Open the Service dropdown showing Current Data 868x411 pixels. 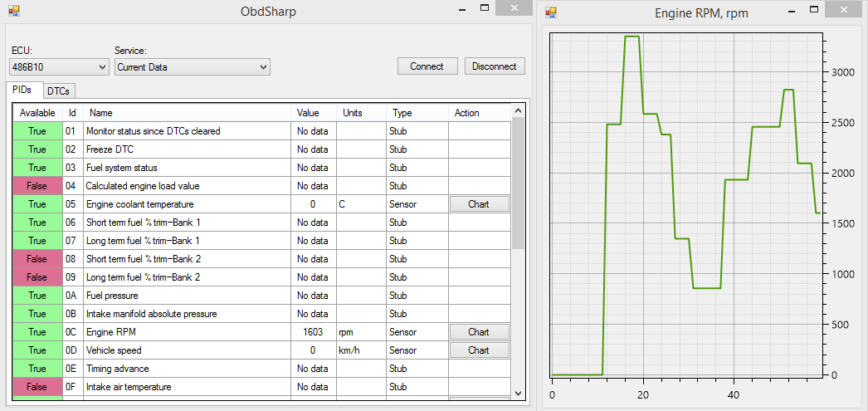point(192,67)
